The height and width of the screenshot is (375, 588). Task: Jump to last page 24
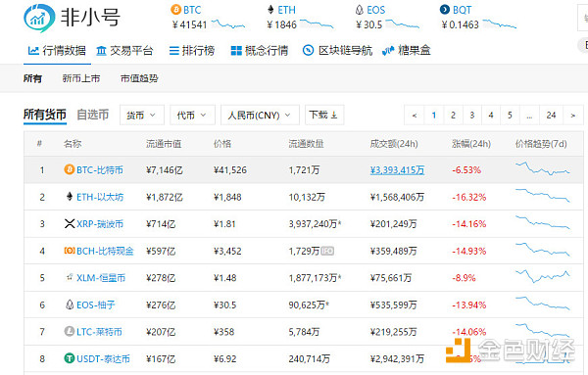tap(551, 116)
